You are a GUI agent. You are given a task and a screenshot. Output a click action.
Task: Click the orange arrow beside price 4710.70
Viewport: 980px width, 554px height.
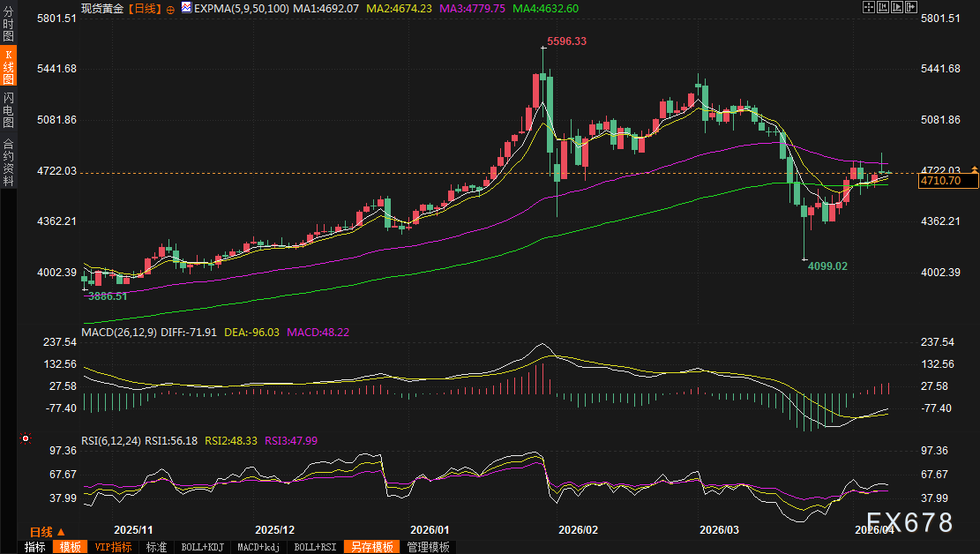(x=974, y=168)
